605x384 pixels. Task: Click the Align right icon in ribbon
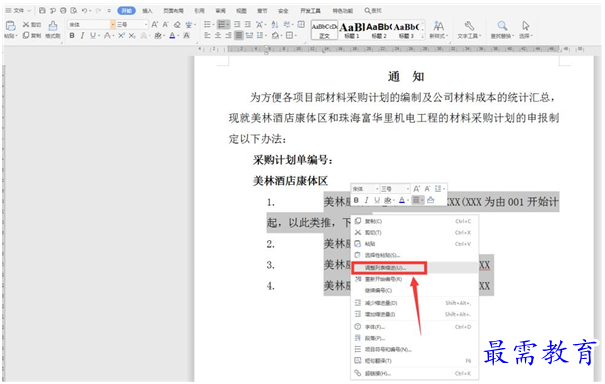click(x=228, y=36)
